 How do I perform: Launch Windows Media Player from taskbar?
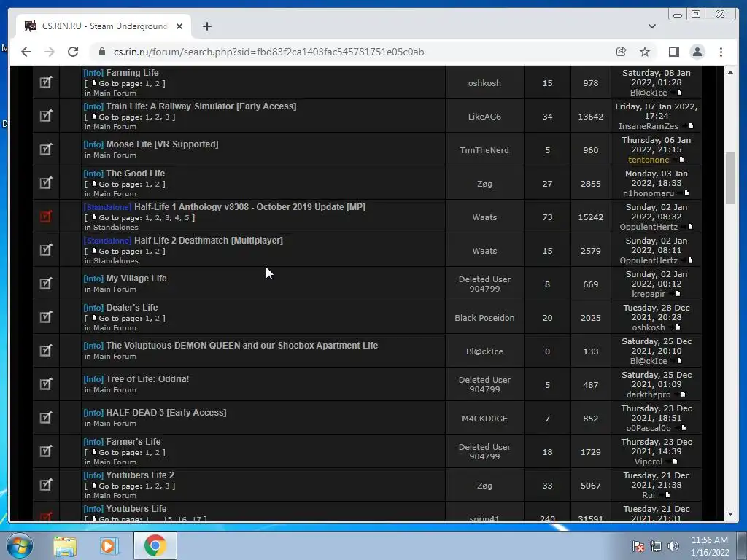click(108, 545)
